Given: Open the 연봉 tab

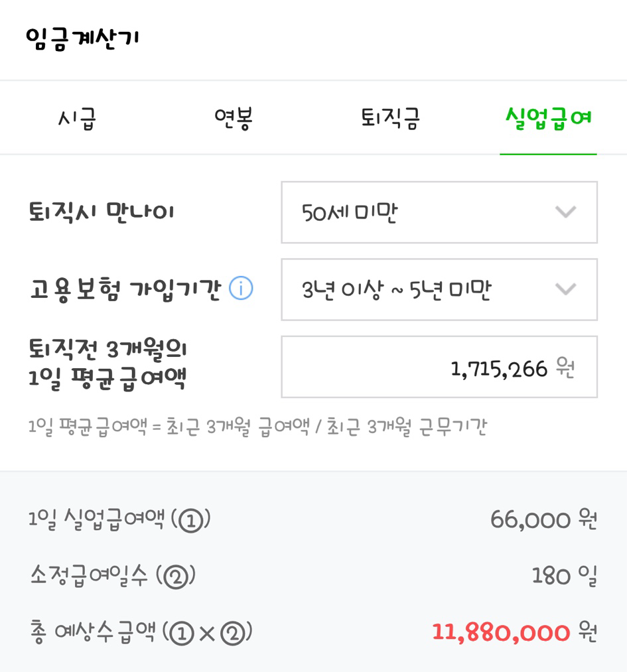Looking at the screenshot, I should tap(234, 119).
